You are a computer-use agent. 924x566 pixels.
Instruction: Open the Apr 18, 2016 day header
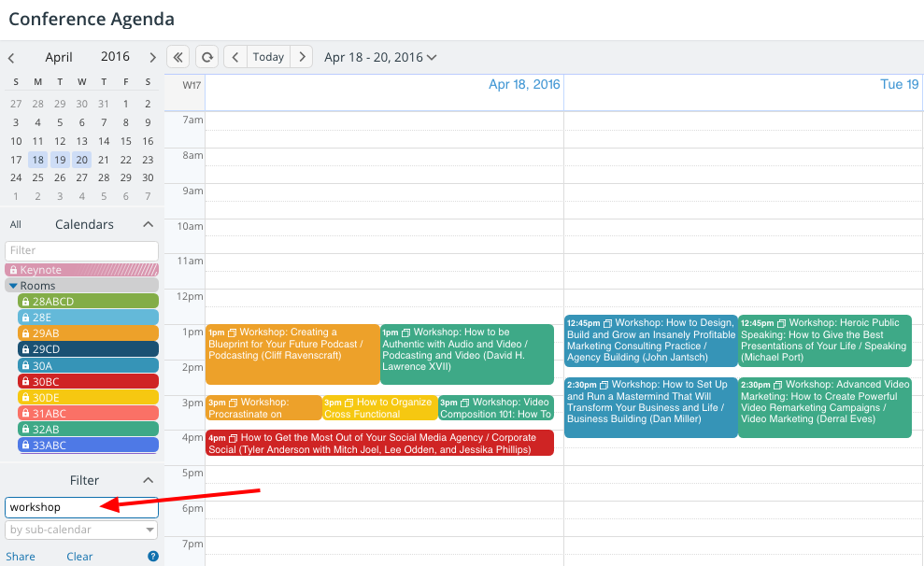point(524,84)
